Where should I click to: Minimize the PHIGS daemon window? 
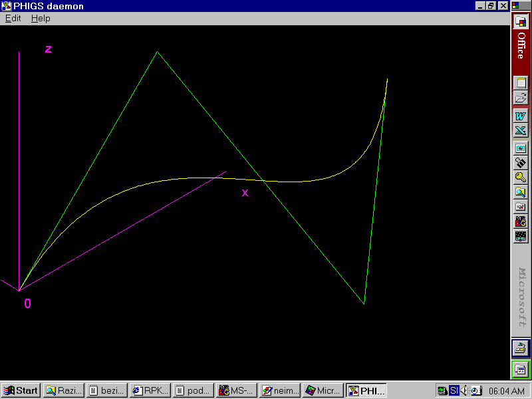tap(480, 6)
